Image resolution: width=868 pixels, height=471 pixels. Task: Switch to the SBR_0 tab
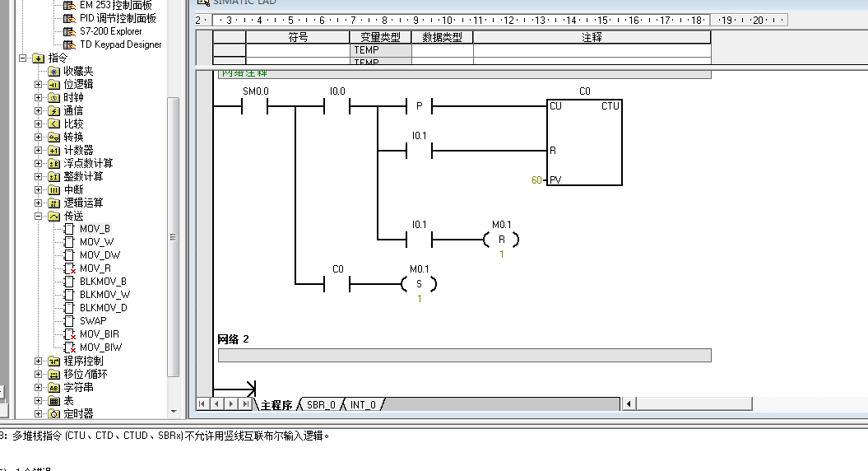(320, 404)
